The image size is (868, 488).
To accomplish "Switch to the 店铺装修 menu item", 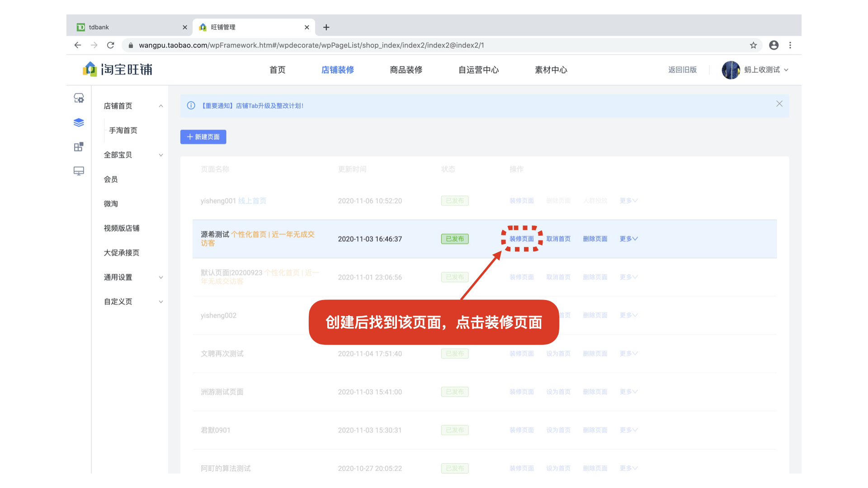I will pyautogui.click(x=338, y=70).
